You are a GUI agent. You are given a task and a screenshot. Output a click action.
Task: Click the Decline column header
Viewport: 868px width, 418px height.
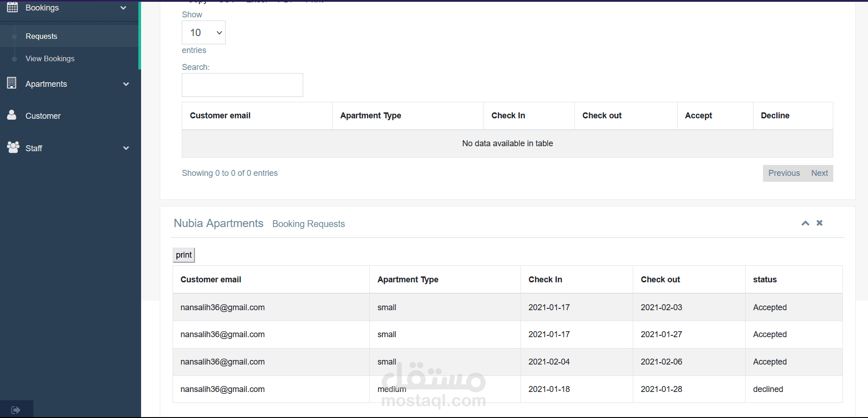pyautogui.click(x=793, y=116)
